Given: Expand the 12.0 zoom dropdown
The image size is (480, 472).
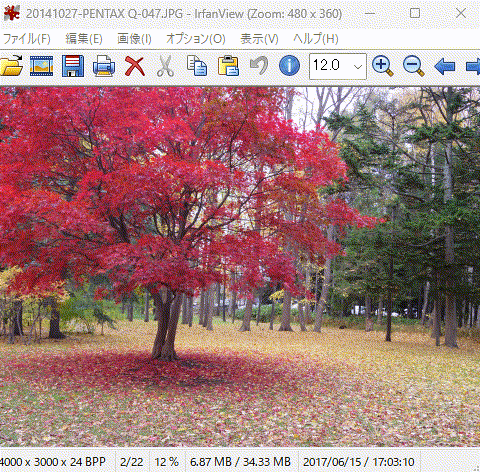Looking at the screenshot, I should point(358,66).
